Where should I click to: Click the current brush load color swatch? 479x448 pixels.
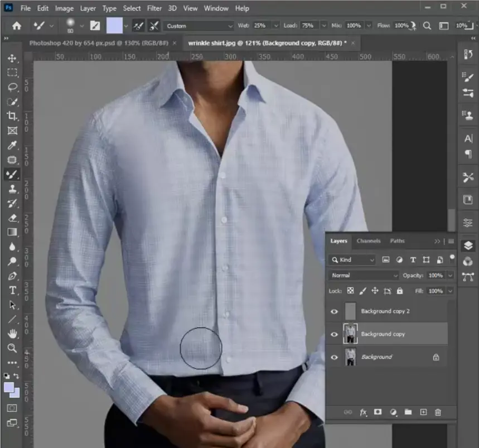click(x=114, y=25)
